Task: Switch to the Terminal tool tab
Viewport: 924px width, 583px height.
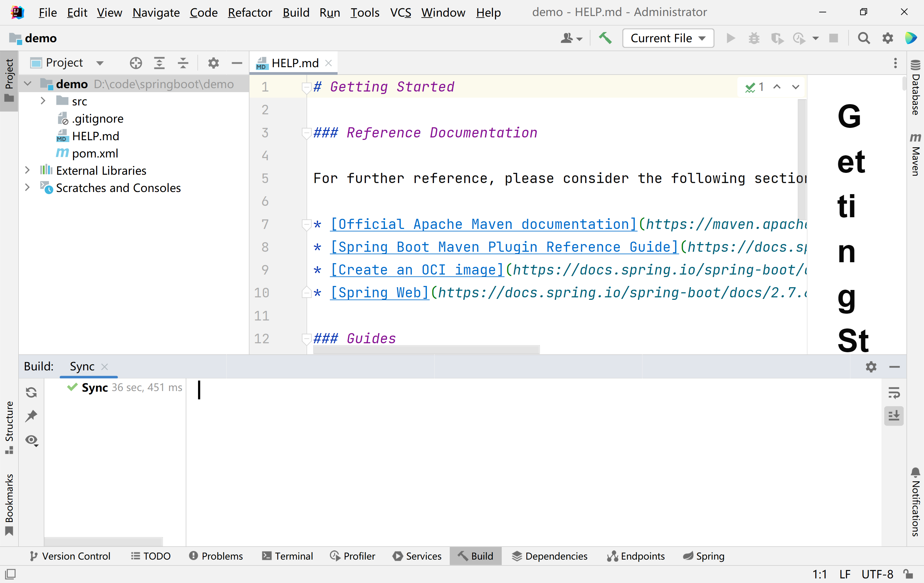Action: click(287, 556)
